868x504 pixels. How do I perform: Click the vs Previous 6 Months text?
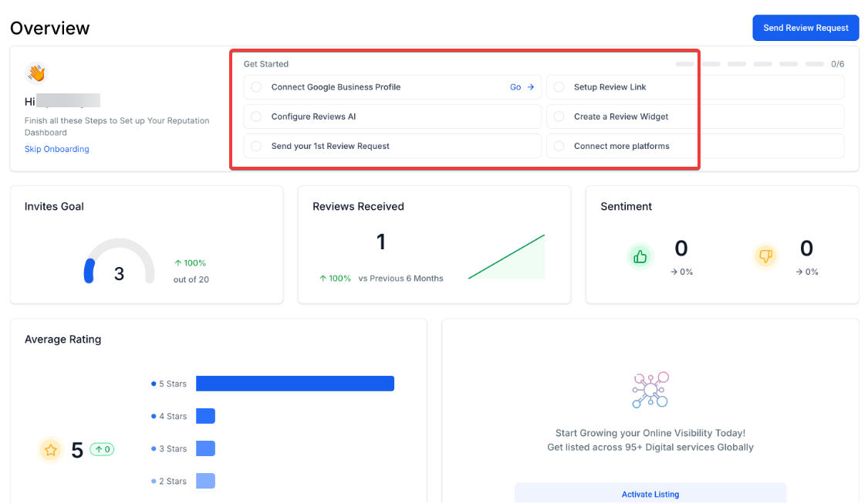click(400, 279)
